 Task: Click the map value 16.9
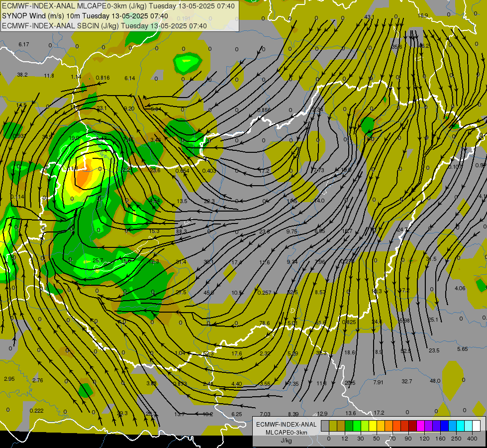coord(423,15)
